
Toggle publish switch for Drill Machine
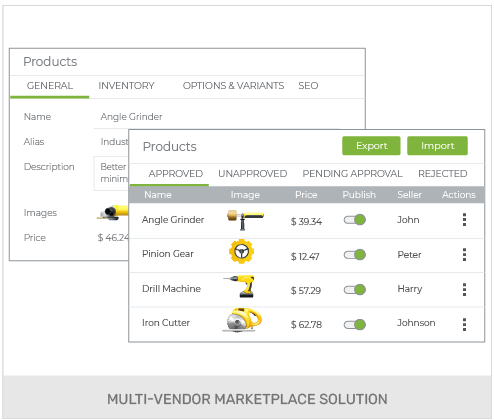355,289
